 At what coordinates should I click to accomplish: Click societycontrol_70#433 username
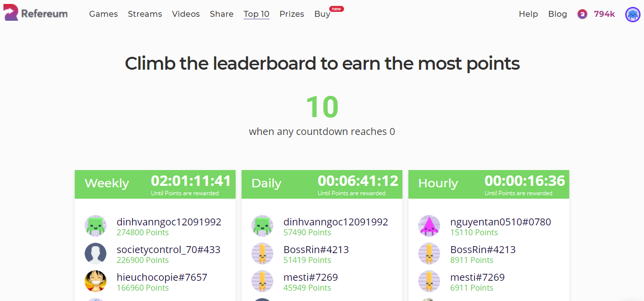168,250
